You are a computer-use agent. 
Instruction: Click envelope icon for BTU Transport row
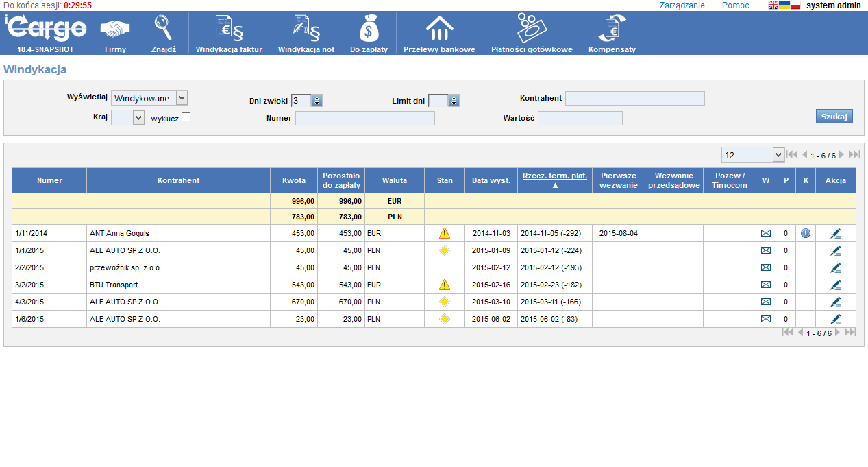(x=765, y=285)
